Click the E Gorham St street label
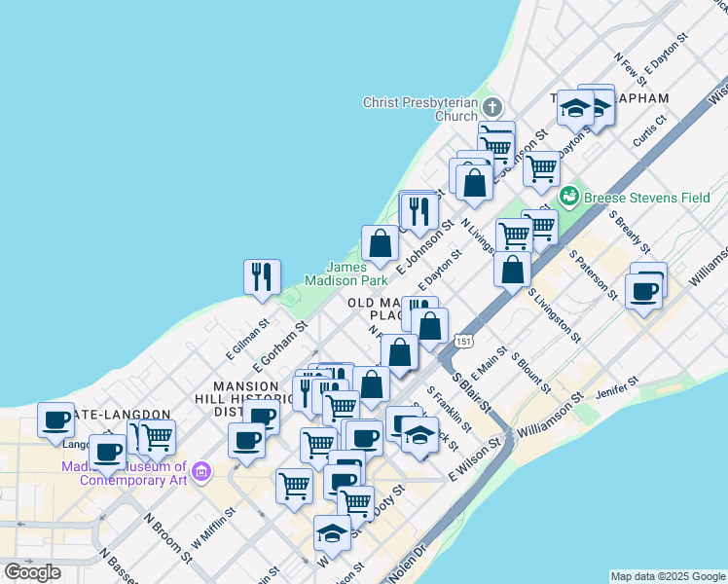This screenshot has width=728, height=584. coord(280,347)
